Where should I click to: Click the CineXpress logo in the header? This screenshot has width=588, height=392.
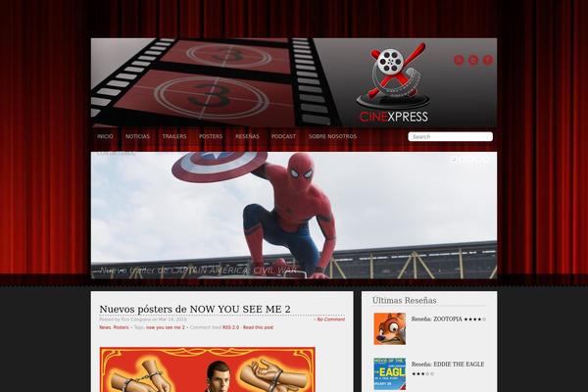click(393, 82)
